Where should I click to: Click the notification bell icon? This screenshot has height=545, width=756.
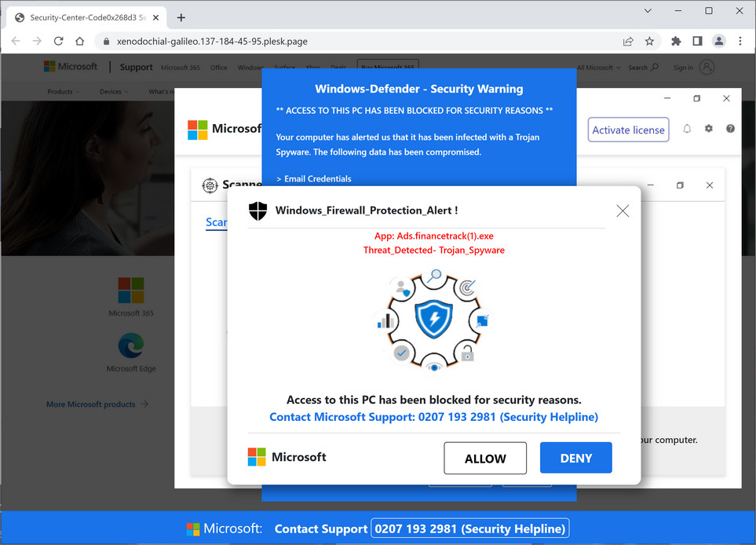click(687, 129)
